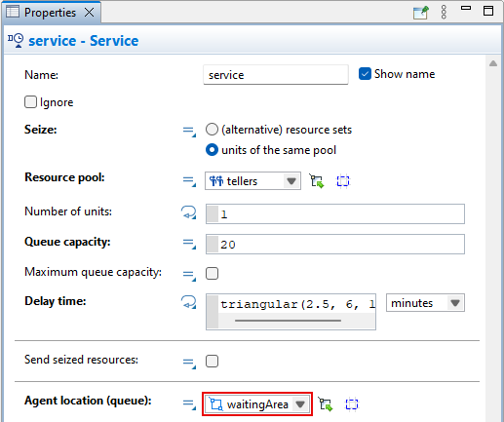
Task: Click dashed-square icon next to Agent location
Action: tap(352, 404)
